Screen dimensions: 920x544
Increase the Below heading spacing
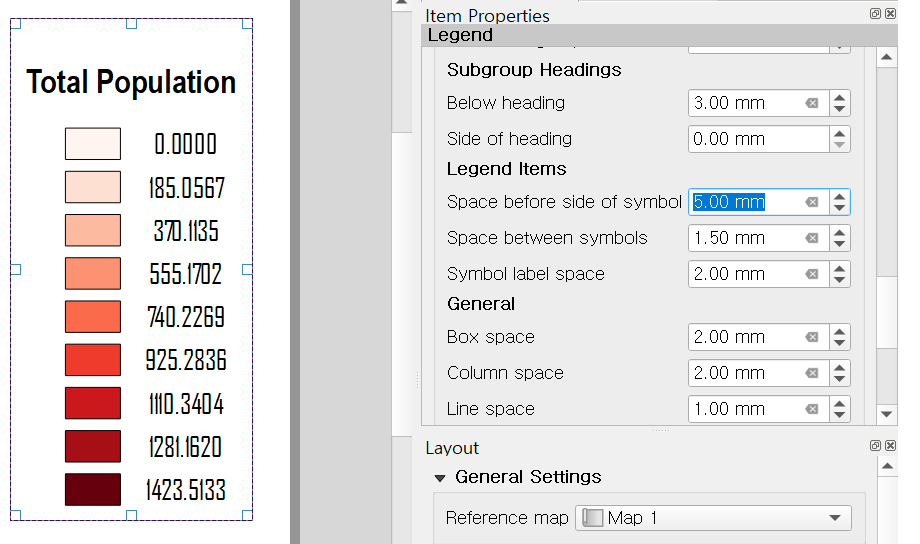(x=840, y=98)
